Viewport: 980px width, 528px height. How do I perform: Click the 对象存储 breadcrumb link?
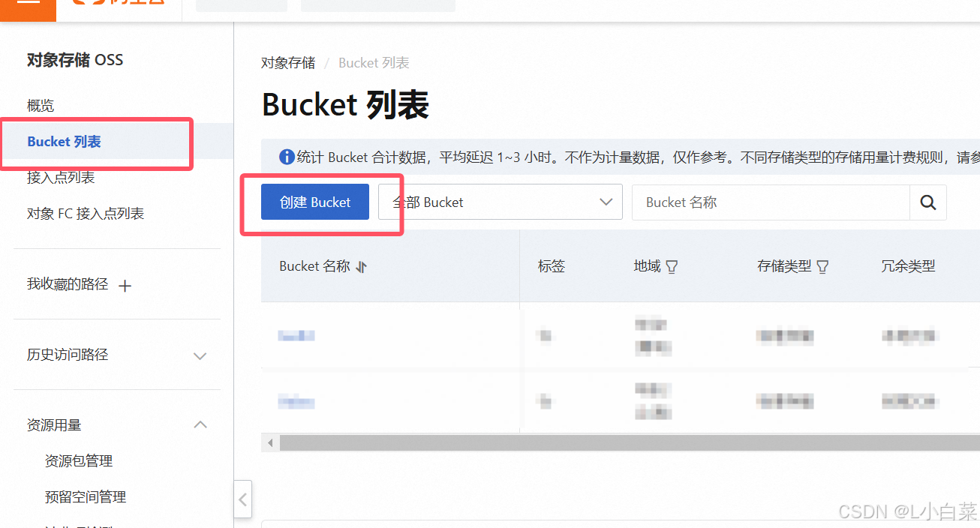click(288, 63)
